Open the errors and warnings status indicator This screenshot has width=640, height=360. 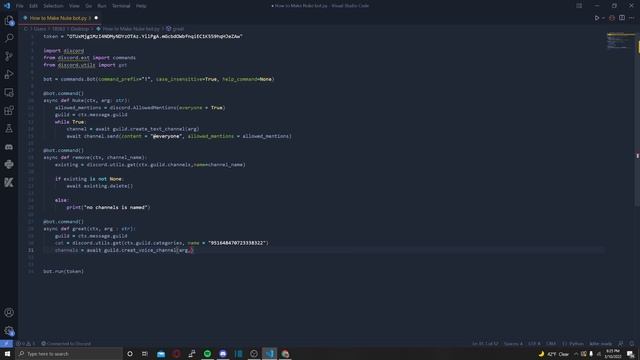click(x=26, y=344)
